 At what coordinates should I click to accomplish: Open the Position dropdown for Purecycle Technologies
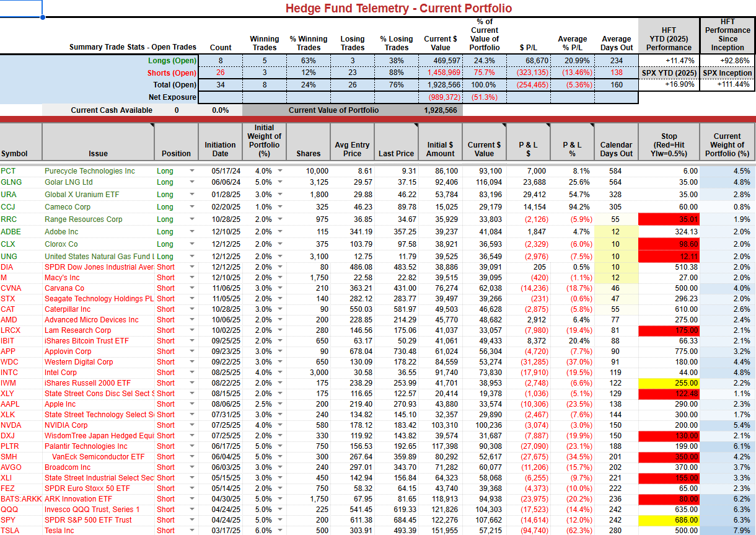pyautogui.click(x=191, y=171)
